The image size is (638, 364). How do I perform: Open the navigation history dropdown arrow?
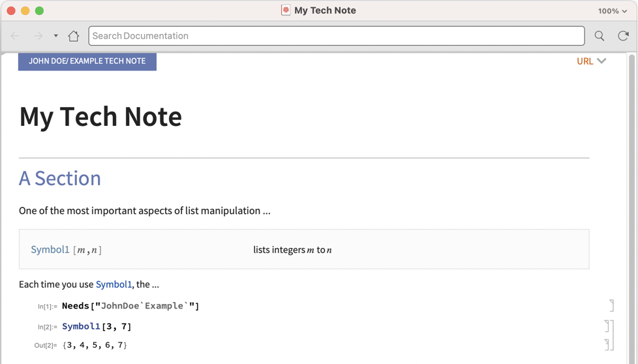(56, 36)
